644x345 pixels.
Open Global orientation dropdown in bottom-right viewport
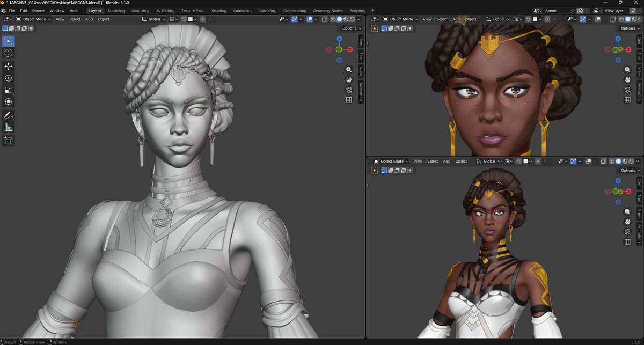pos(487,161)
